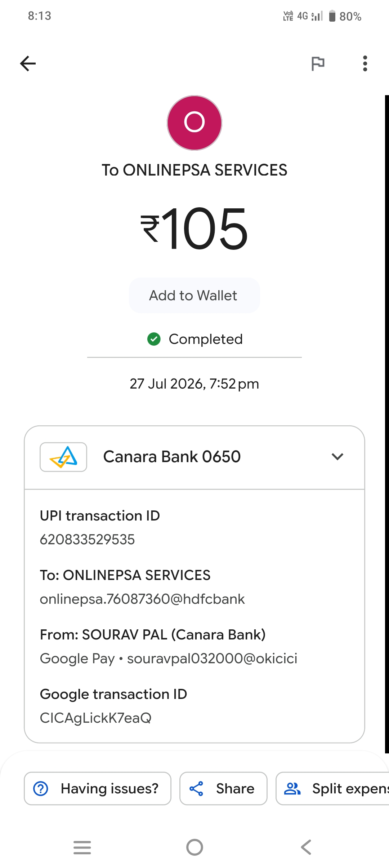Expand the Canara Bank 0650 chevron
The height and width of the screenshot is (868, 389).
tap(337, 457)
